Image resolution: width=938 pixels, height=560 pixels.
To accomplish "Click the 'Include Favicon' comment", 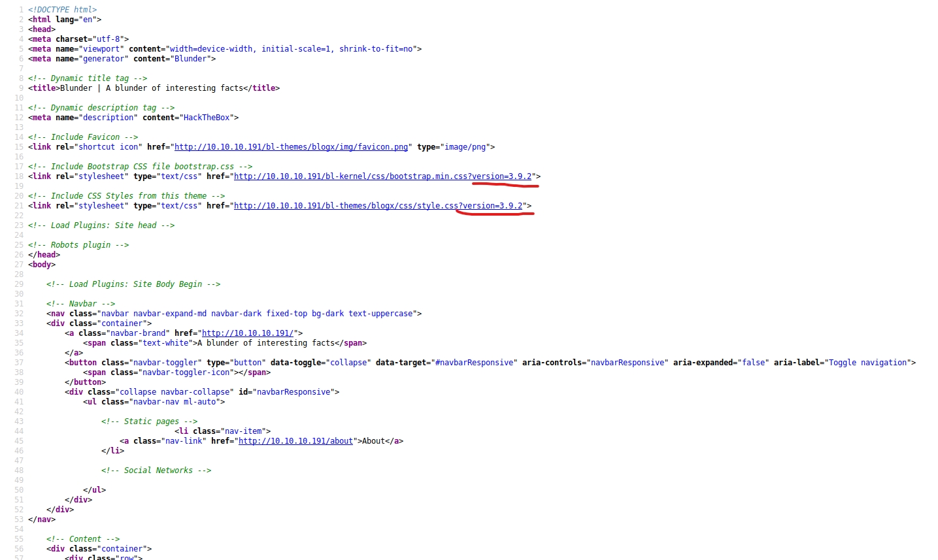I will pyautogui.click(x=83, y=137).
